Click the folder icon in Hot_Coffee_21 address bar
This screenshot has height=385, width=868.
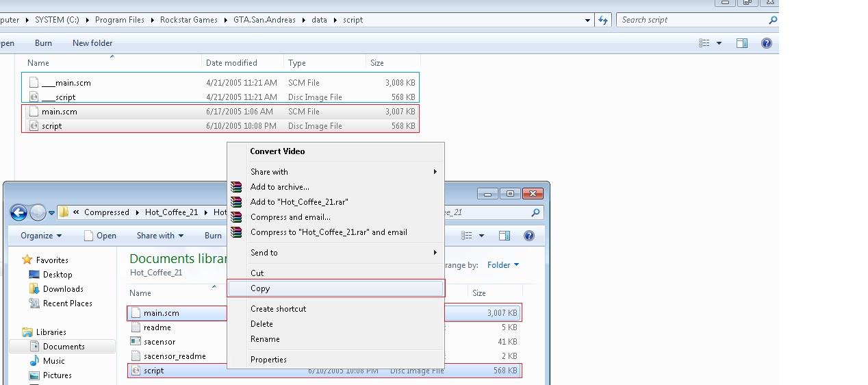pos(64,212)
